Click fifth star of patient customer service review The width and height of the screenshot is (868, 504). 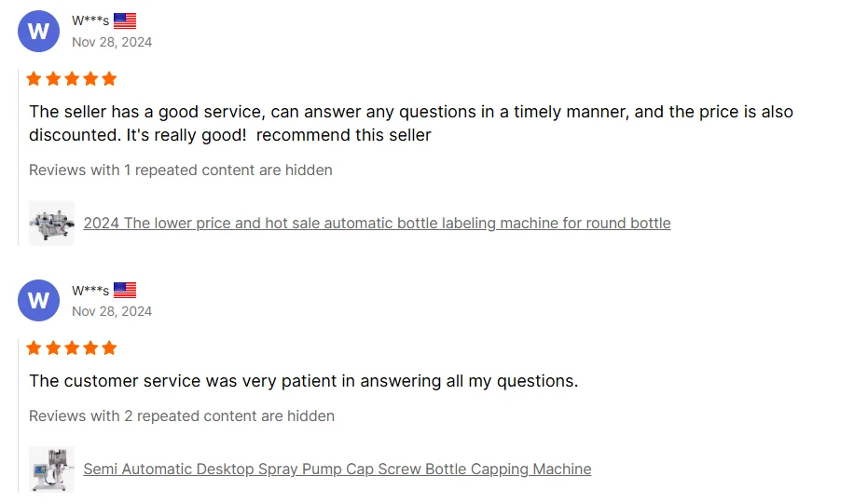tap(109, 348)
